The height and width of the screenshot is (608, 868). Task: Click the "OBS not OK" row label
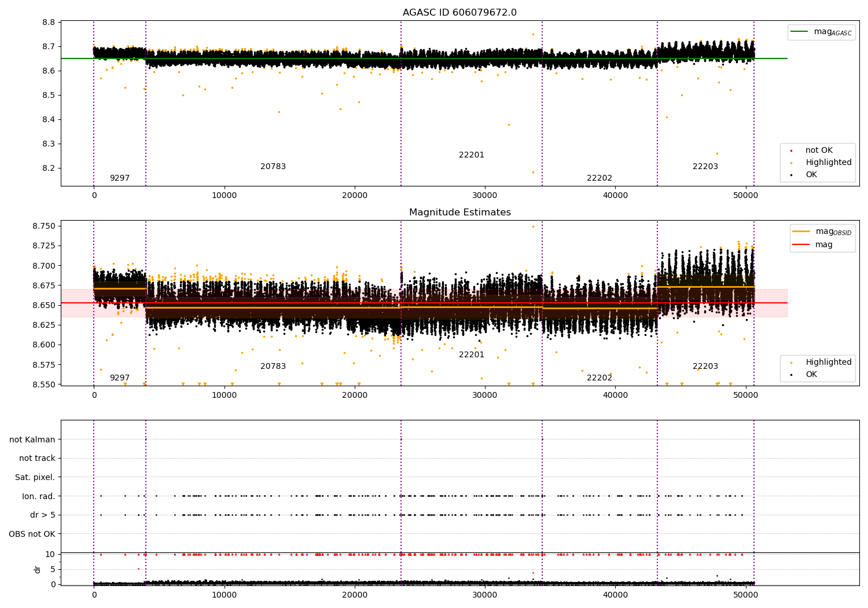tap(32, 534)
